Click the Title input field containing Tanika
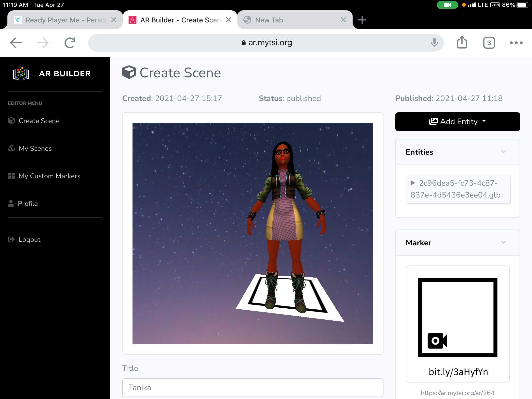532x399 pixels. coord(252,387)
